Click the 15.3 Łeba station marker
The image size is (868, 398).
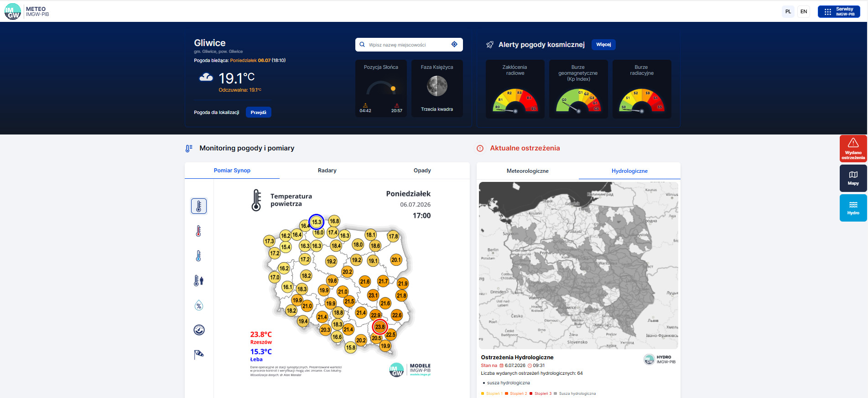317,222
